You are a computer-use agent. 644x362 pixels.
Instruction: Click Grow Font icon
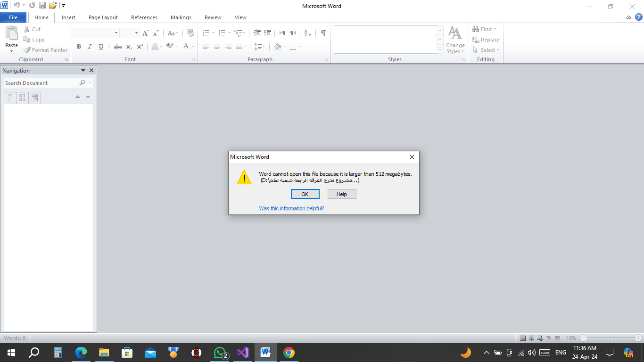[145, 33]
